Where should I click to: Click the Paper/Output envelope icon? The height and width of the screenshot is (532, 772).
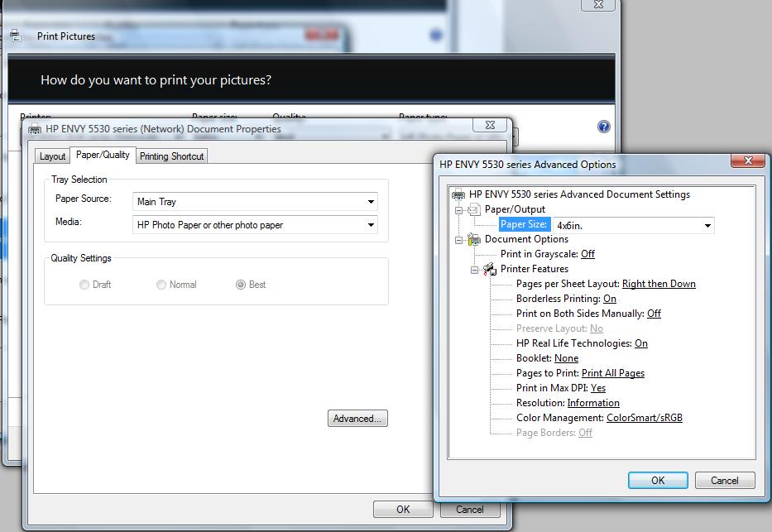(x=473, y=209)
